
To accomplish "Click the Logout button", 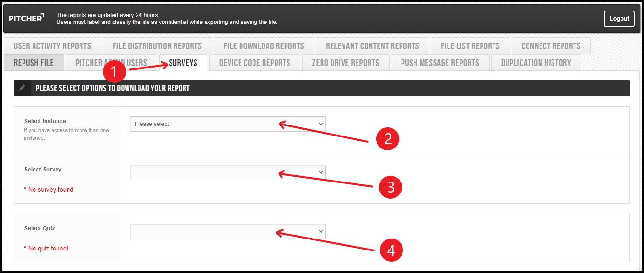I will 619,19.
